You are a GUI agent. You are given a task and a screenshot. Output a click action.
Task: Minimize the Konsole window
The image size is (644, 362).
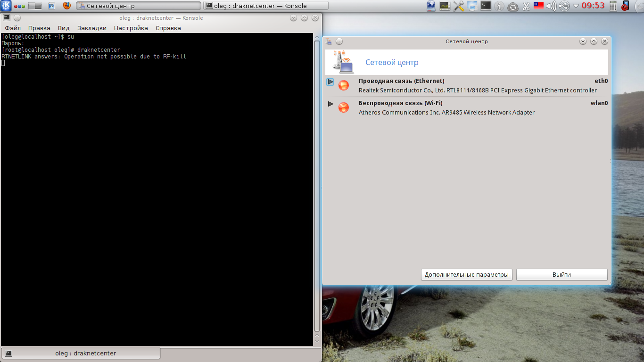pyautogui.click(x=293, y=18)
